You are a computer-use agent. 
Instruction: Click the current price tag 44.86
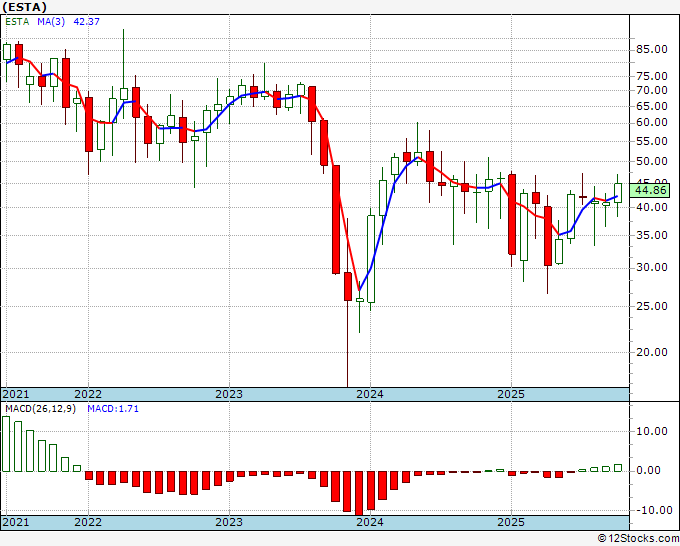pyautogui.click(x=650, y=190)
